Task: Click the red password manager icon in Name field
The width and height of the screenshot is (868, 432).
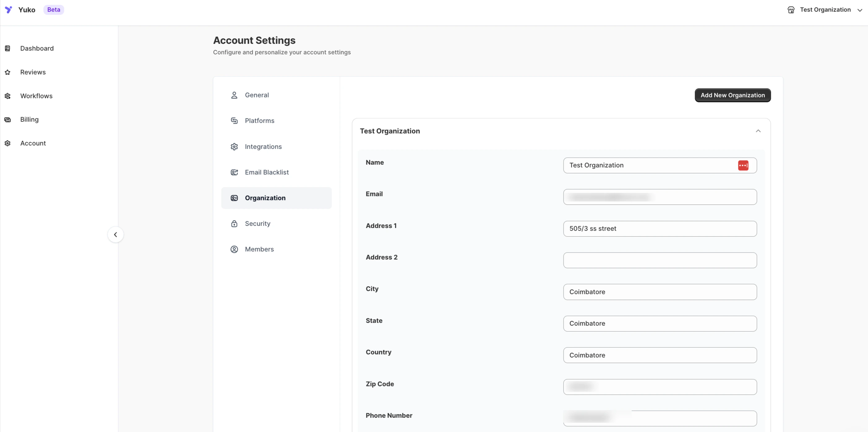Action: click(x=743, y=165)
